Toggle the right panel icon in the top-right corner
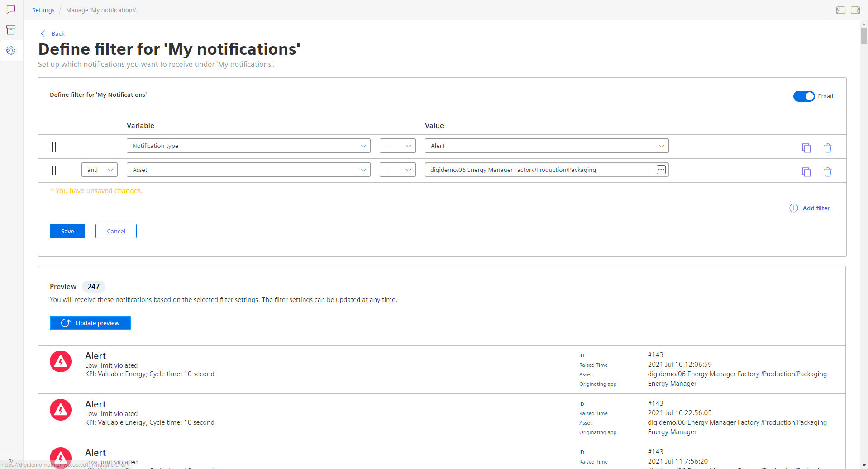 (x=855, y=9)
